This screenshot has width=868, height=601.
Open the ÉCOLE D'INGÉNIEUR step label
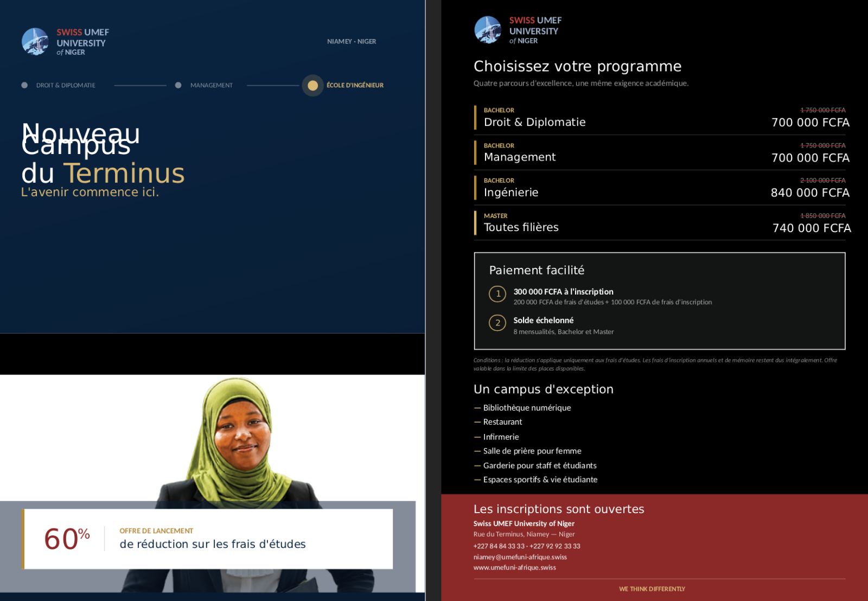[355, 85]
